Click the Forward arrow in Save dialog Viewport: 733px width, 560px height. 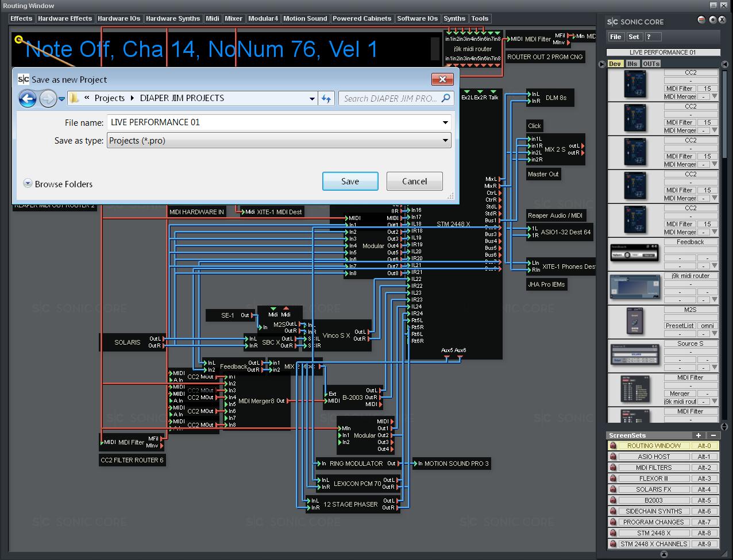48,98
